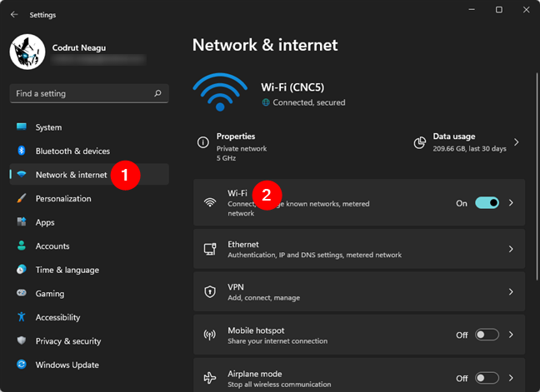The image size is (540, 392).
Task: Click the Find a setting search box
Action: click(89, 93)
